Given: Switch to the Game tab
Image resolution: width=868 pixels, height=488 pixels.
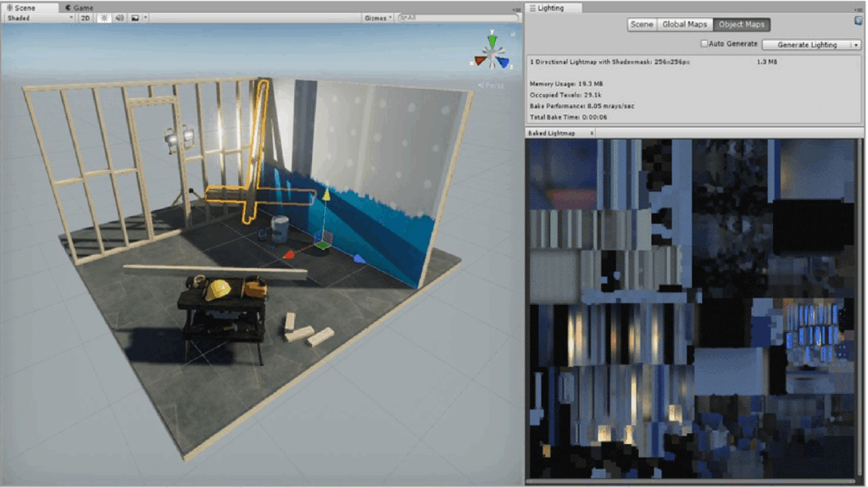Looking at the screenshot, I should coord(78,8).
